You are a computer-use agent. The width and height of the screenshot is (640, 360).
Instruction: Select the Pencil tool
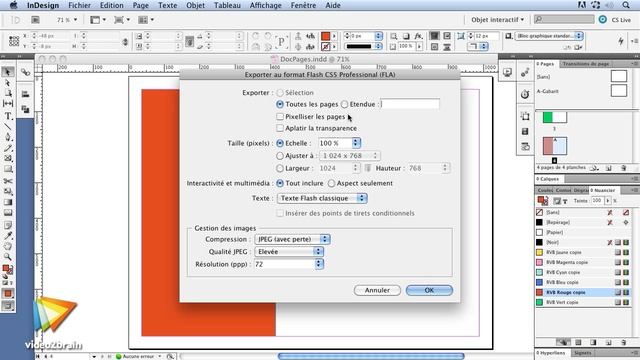8,148
